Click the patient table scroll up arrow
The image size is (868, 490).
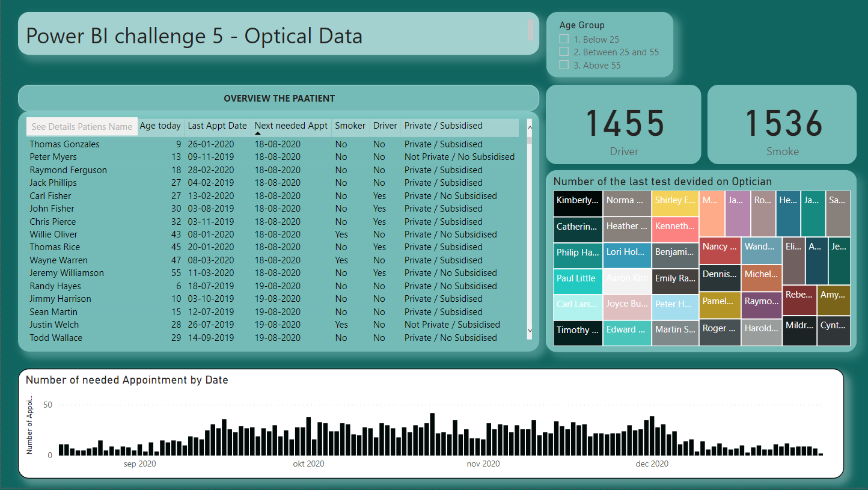(530, 127)
